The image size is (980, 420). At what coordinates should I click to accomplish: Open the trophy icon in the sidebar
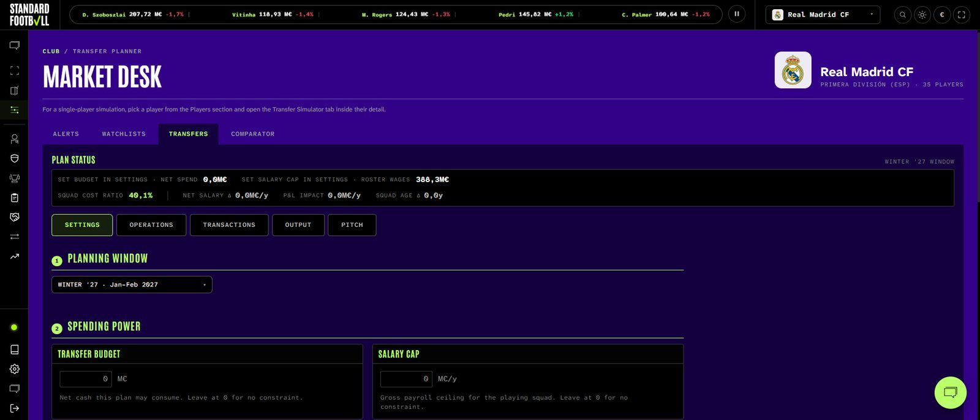(15, 178)
